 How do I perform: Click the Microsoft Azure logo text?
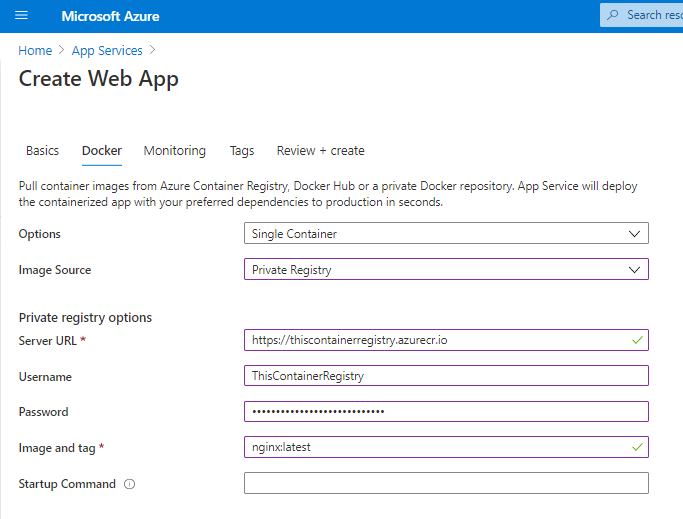point(110,16)
